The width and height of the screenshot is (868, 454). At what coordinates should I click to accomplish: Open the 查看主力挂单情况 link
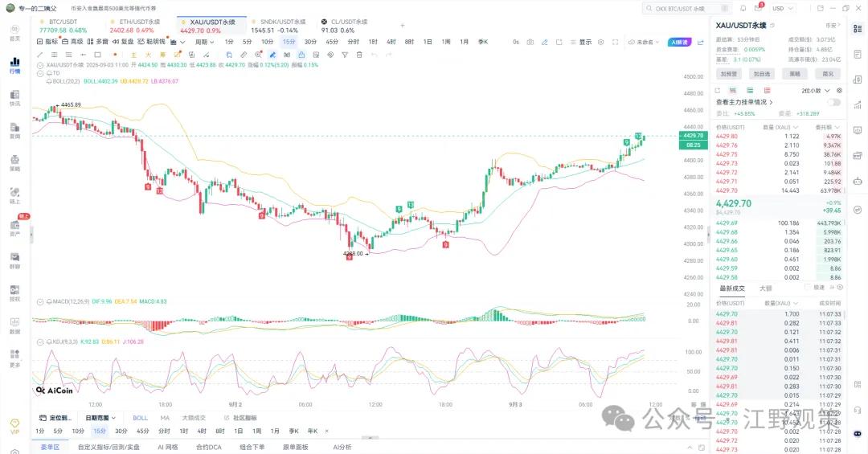click(744, 102)
